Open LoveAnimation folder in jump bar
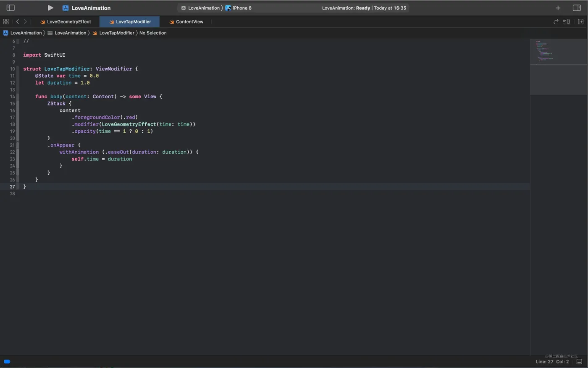 67,33
